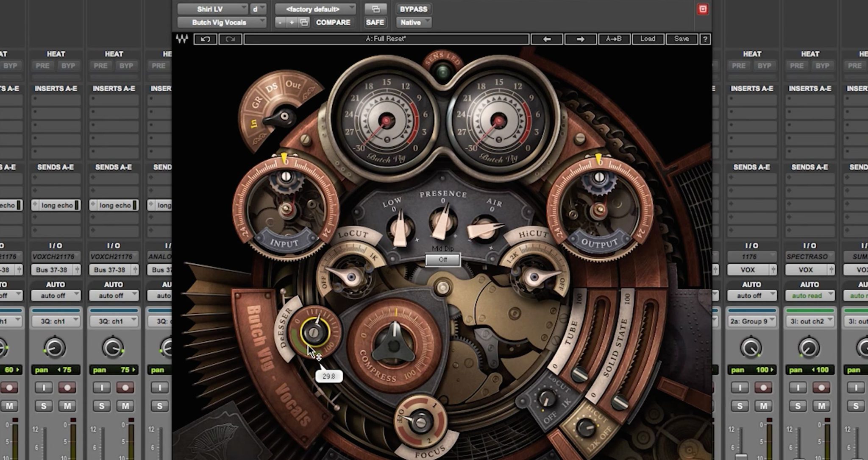The image size is (868, 460).
Task: Toggle HEAT BYP on the 1176 channel
Action: [x=764, y=66]
